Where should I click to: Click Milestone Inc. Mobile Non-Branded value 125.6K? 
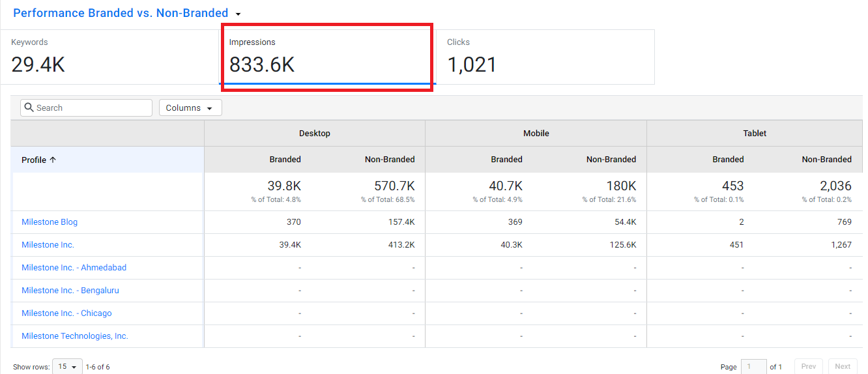tap(623, 245)
